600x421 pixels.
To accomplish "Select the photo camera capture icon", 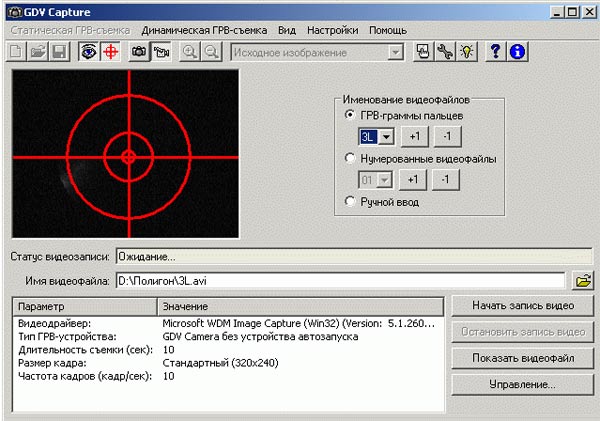I will click(139, 52).
